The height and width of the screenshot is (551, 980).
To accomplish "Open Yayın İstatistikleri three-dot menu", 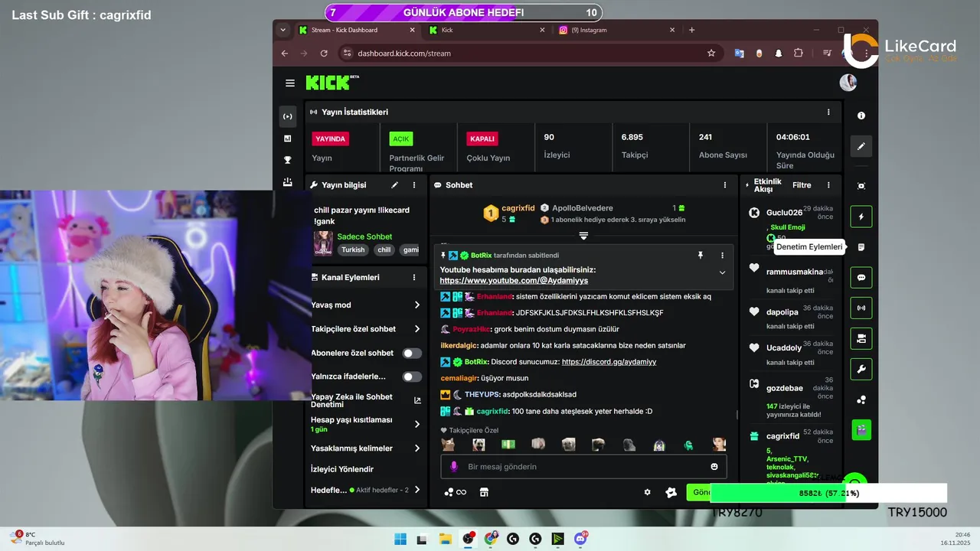I will point(828,112).
